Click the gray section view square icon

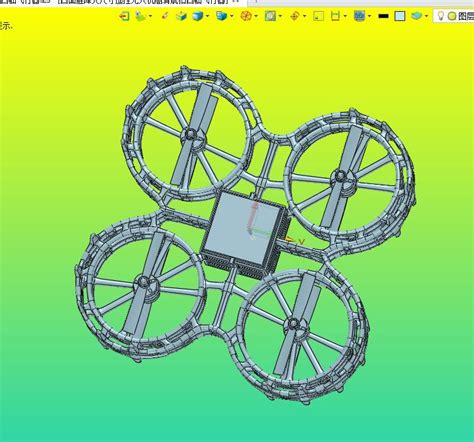click(270, 16)
